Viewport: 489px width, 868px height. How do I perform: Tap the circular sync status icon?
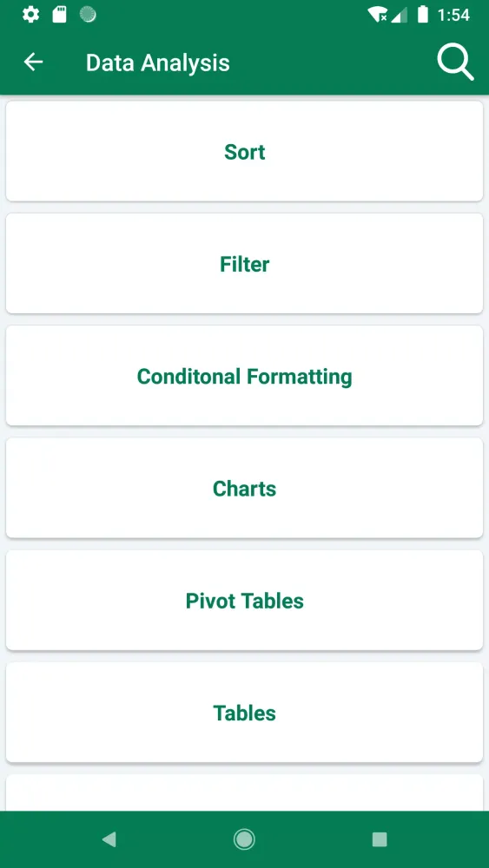tap(88, 15)
